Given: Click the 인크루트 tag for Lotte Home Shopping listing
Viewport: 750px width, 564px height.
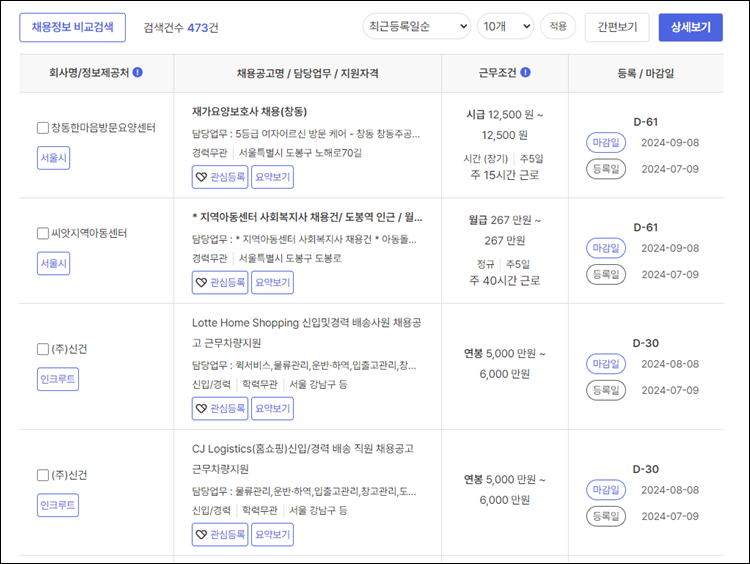Looking at the screenshot, I should point(58,379).
